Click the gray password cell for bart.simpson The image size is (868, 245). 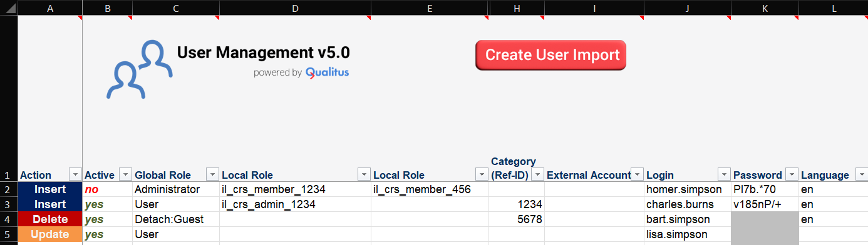coord(765,219)
